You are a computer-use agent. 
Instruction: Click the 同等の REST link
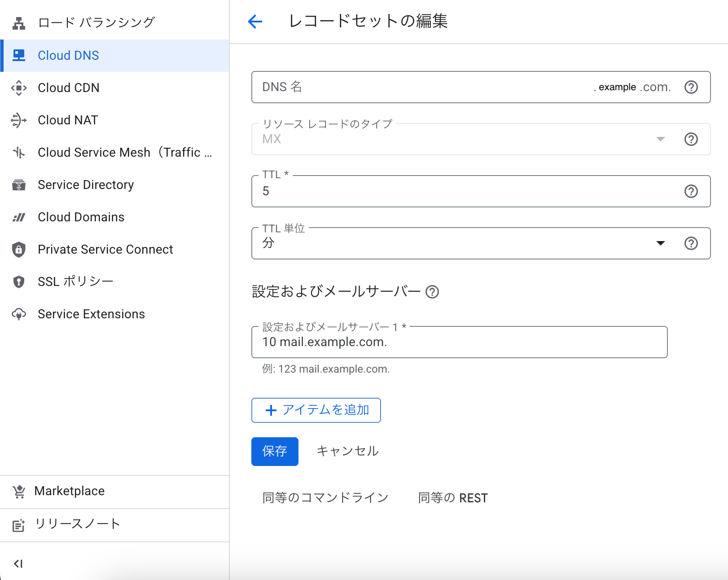453,498
